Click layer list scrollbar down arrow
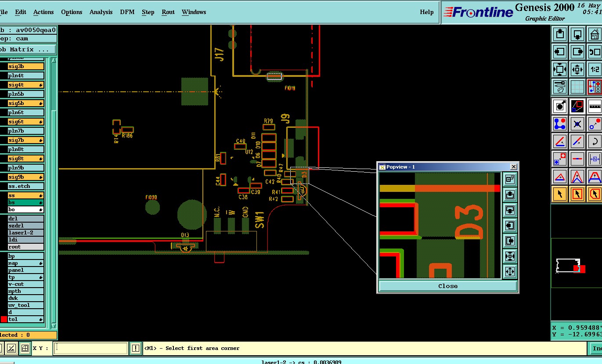This screenshot has height=364, width=602. (x=54, y=326)
